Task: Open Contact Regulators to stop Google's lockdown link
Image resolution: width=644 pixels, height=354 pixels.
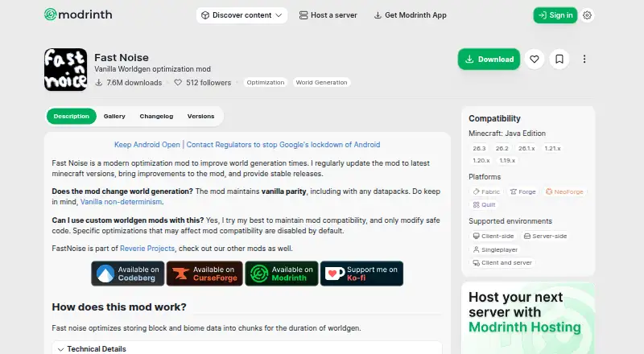Action: point(283,145)
